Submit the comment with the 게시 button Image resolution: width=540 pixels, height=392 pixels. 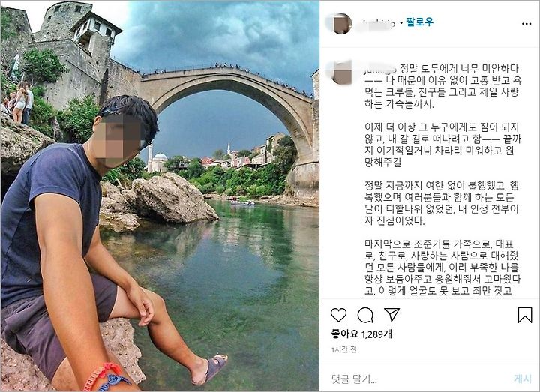pos(523,379)
